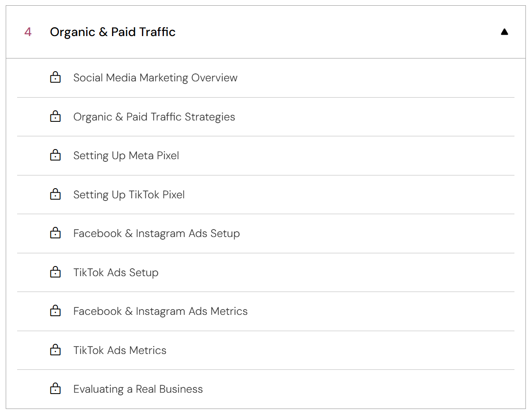Select the Setting Up Meta Pixel lesson
The height and width of the screenshot is (416, 532).
pyautogui.click(x=126, y=156)
